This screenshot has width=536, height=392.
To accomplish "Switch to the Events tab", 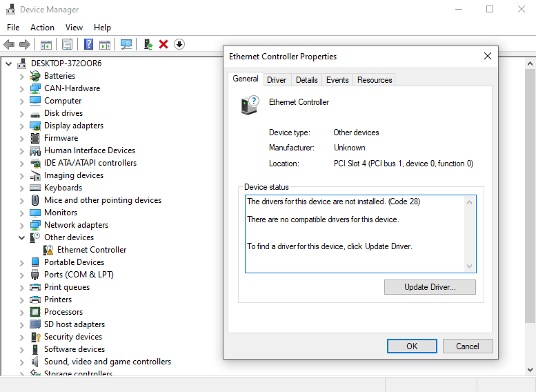I will (x=337, y=80).
